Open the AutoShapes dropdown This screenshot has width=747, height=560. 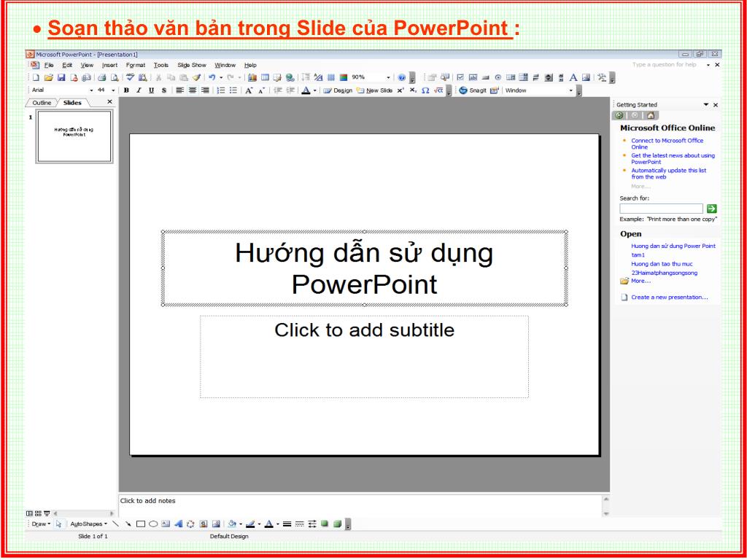(x=88, y=524)
